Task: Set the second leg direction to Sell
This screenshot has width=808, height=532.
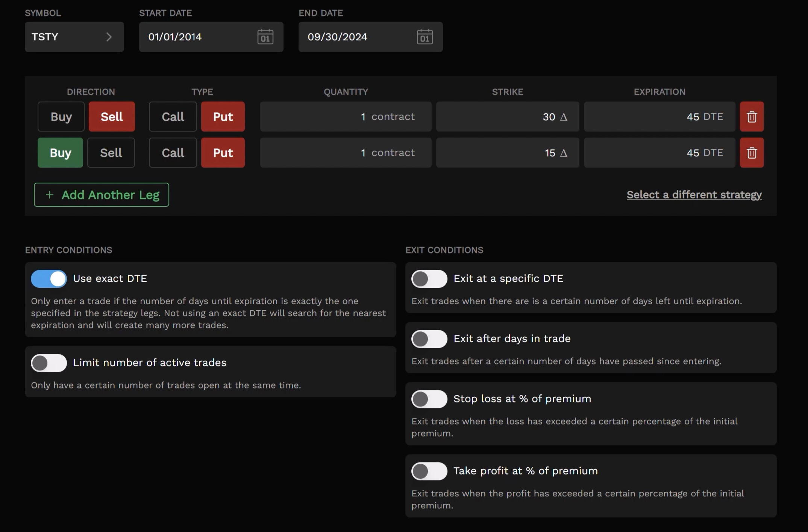Action: (x=111, y=153)
